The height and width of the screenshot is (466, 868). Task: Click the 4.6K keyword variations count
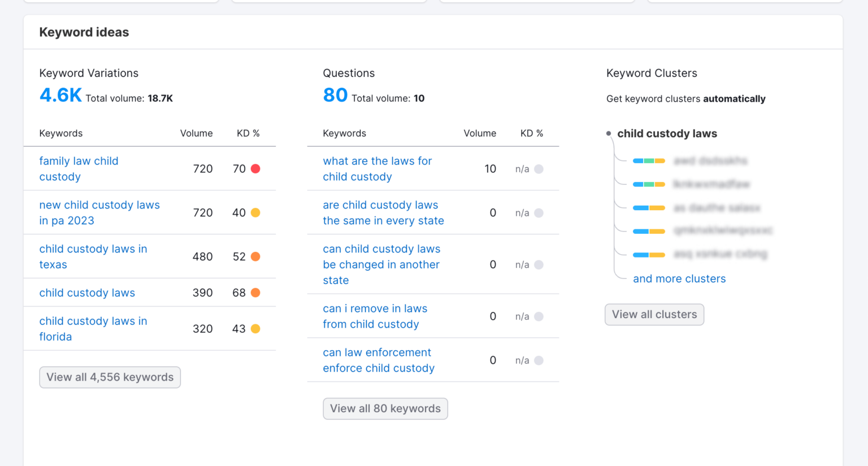coord(60,95)
